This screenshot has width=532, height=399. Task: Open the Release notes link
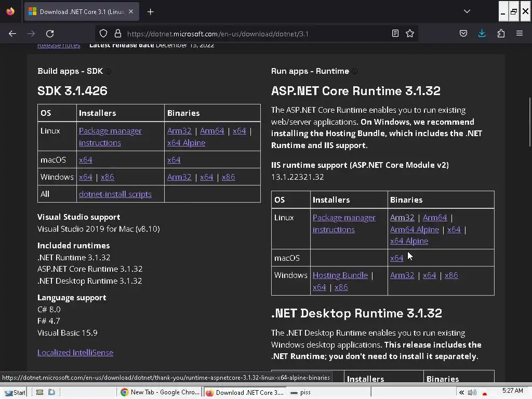pos(59,45)
